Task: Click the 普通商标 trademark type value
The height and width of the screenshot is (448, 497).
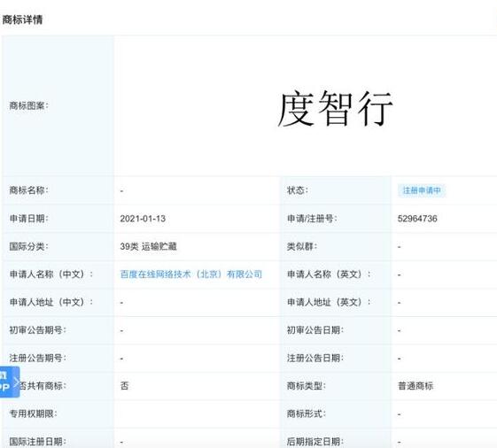Action: point(415,386)
